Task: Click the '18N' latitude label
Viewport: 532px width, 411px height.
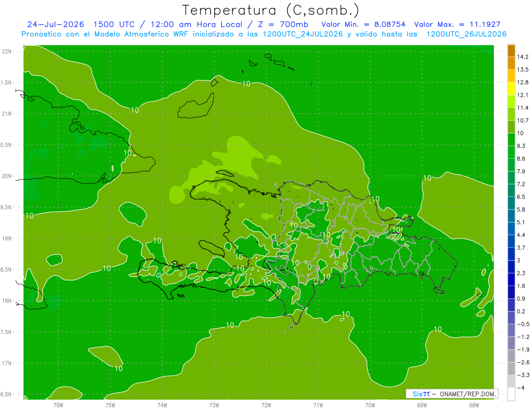Action: [8, 301]
